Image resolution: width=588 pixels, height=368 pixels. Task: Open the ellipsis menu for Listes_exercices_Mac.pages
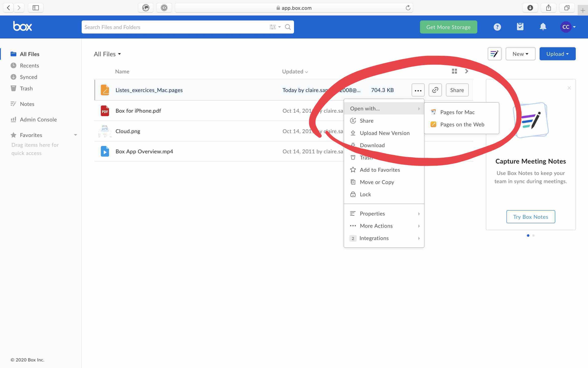tap(418, 90)
